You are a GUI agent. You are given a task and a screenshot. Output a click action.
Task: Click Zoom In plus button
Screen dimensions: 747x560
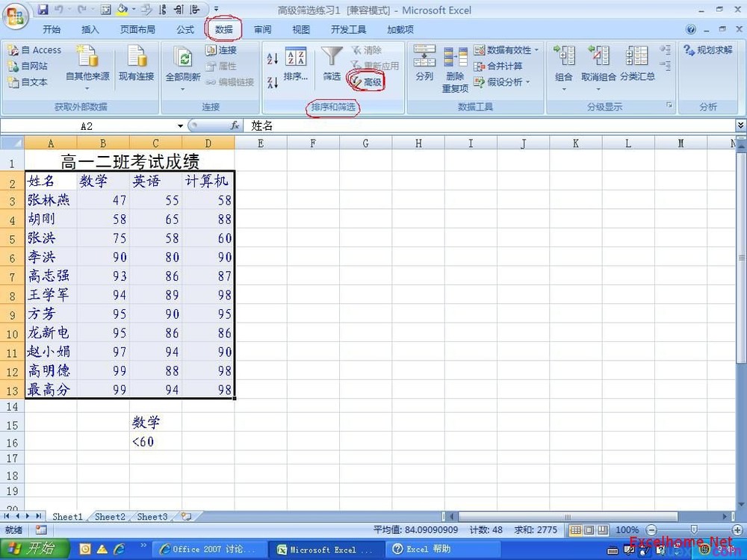[737, 530]
